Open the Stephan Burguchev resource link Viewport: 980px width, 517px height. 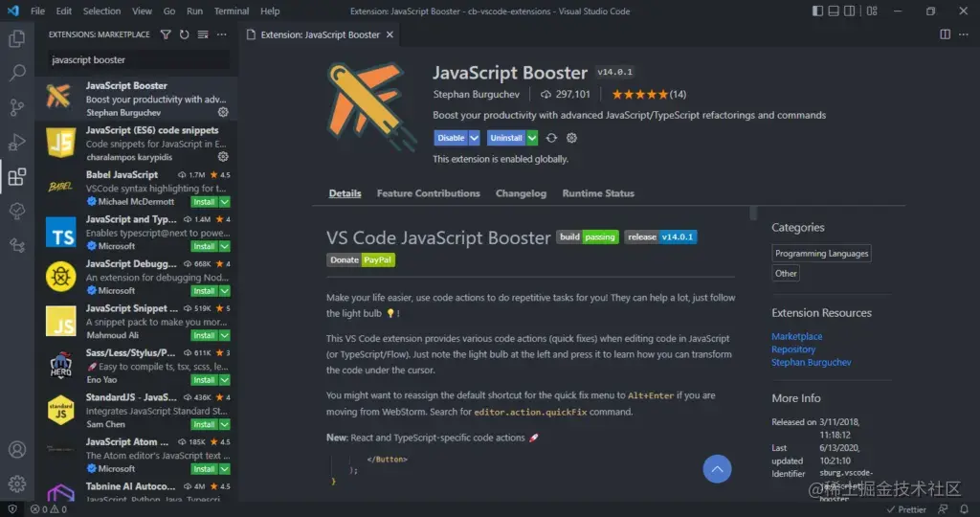pyautogui.click(x=811, y=363)
